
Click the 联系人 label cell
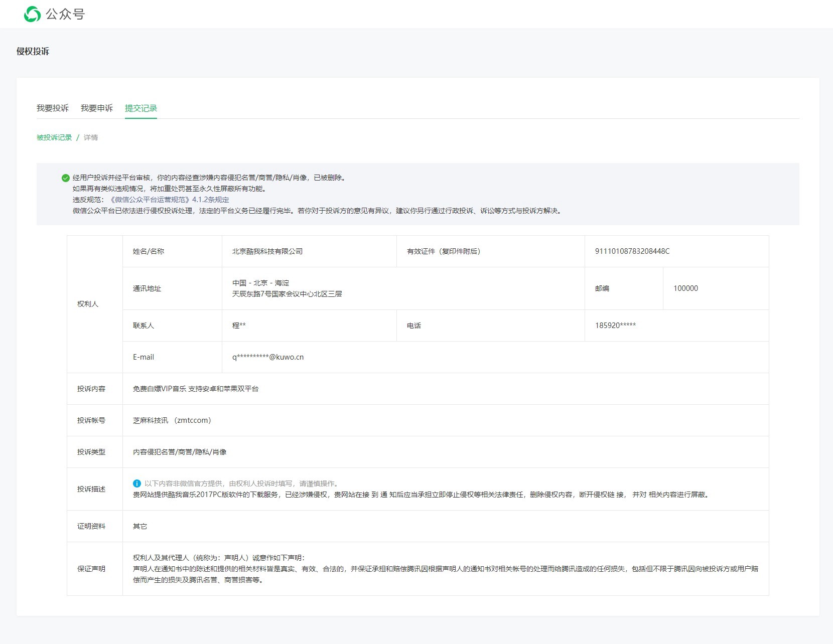click(x=172, y=326)
